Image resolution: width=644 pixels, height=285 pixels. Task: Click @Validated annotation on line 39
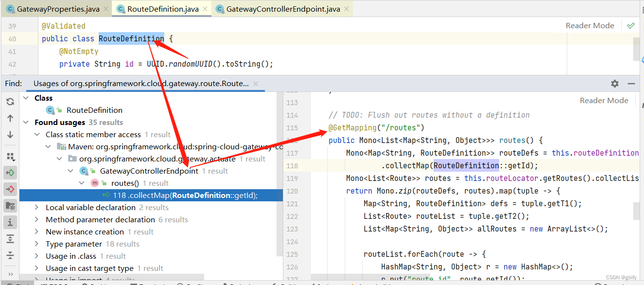point(64,26)
